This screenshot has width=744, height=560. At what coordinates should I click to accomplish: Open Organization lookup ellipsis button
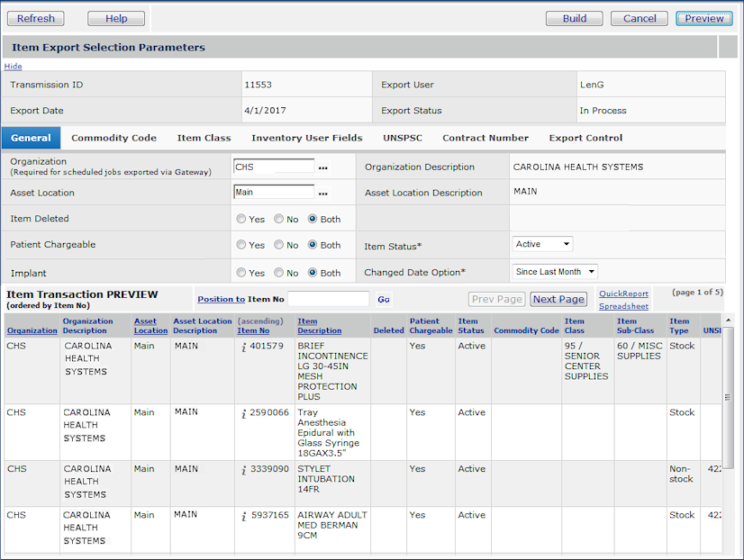(323, 167)
